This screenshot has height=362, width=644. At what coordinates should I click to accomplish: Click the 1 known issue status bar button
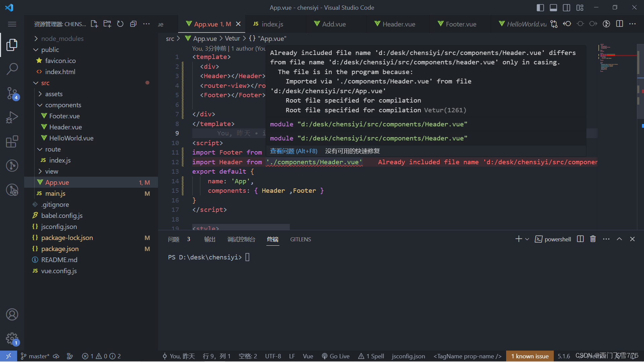click(x=530, y=356)
